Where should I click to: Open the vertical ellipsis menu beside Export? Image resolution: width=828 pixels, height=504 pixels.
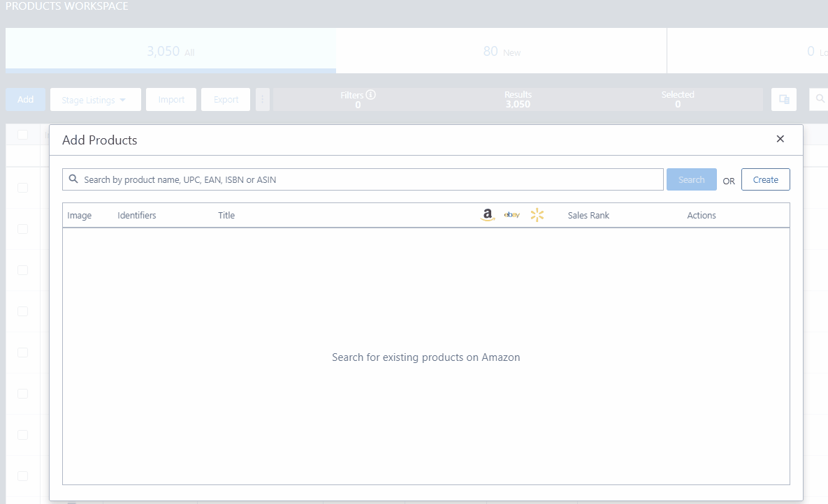click(x=263, y=99)
